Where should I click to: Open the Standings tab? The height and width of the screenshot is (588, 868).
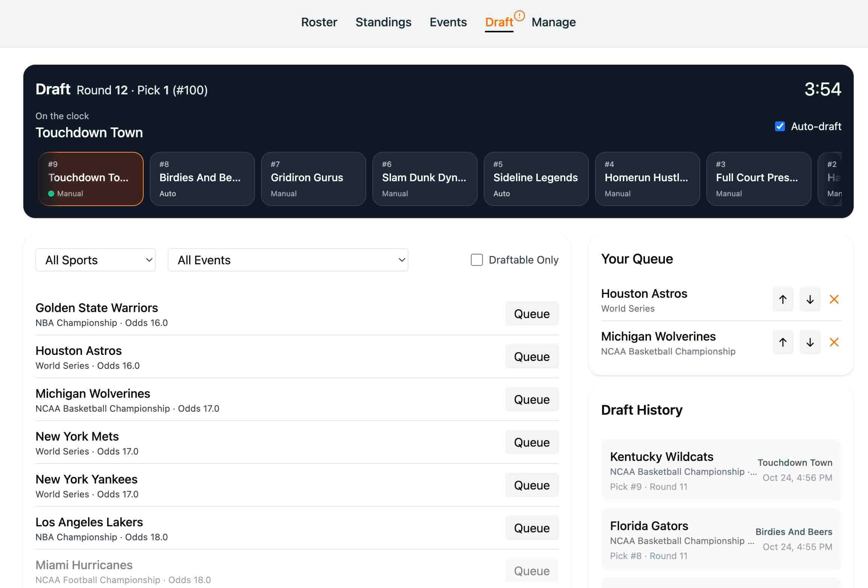(383, 22)
